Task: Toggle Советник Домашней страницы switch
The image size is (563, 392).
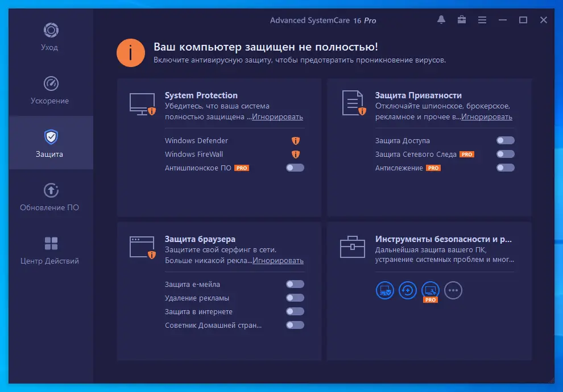Action: pos(295,325)
